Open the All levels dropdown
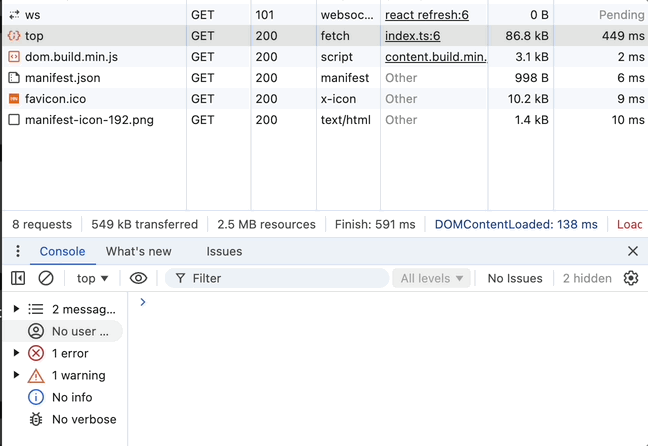The width and height of the screenshot is (648, 446). [x=432, y=278]
